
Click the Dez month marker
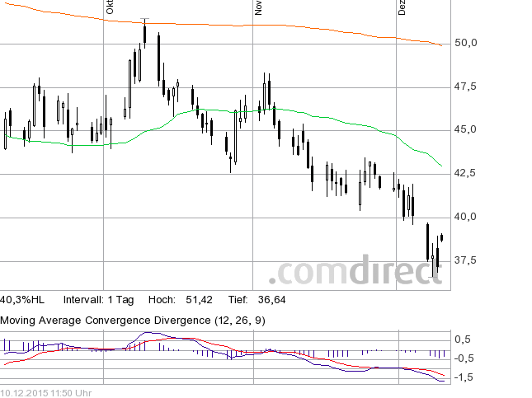point(402,8)
